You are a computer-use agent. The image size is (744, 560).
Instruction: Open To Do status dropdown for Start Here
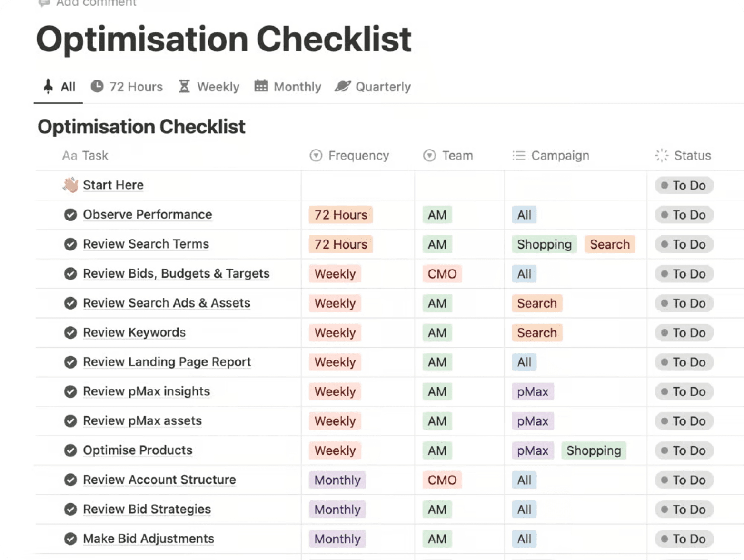coord(684,185)
